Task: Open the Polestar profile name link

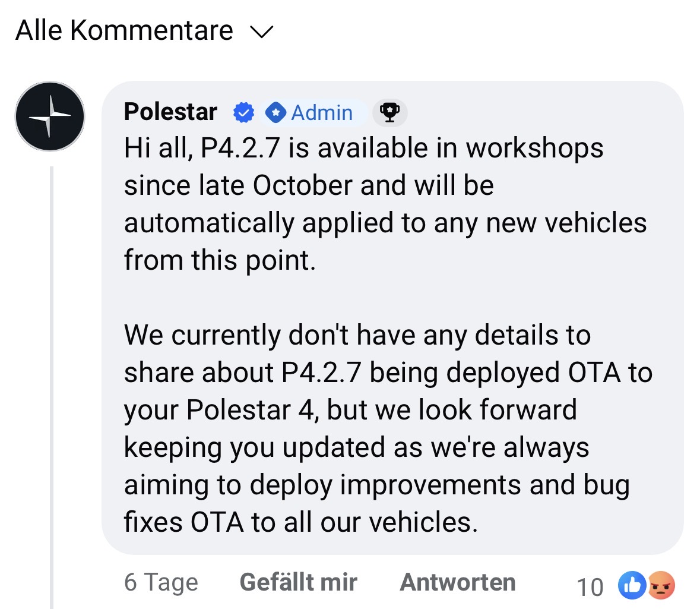Action: 170,112
